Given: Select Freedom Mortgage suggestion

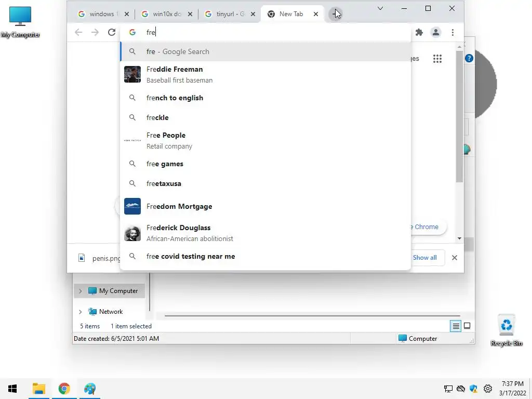Looking at the screenshot, I should click(265, 206).
